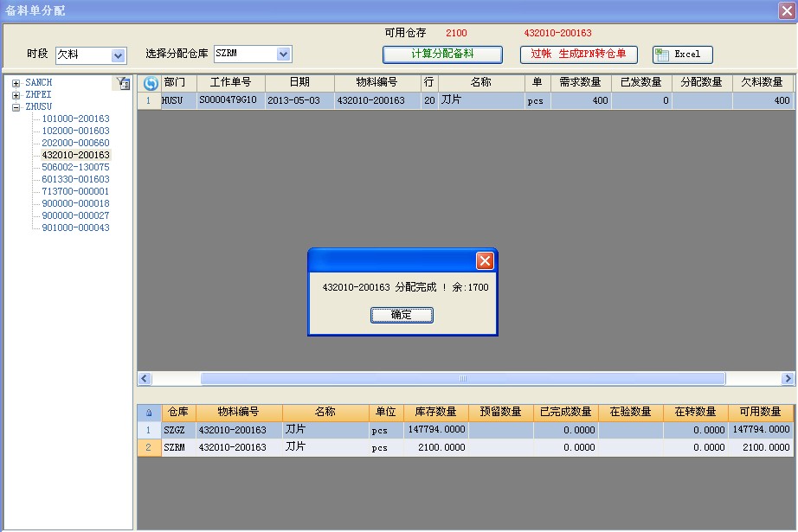The width and height of the screenshot is (798, 532).
Task: Select tree item 601330-001603
Action: pos(75,180)
